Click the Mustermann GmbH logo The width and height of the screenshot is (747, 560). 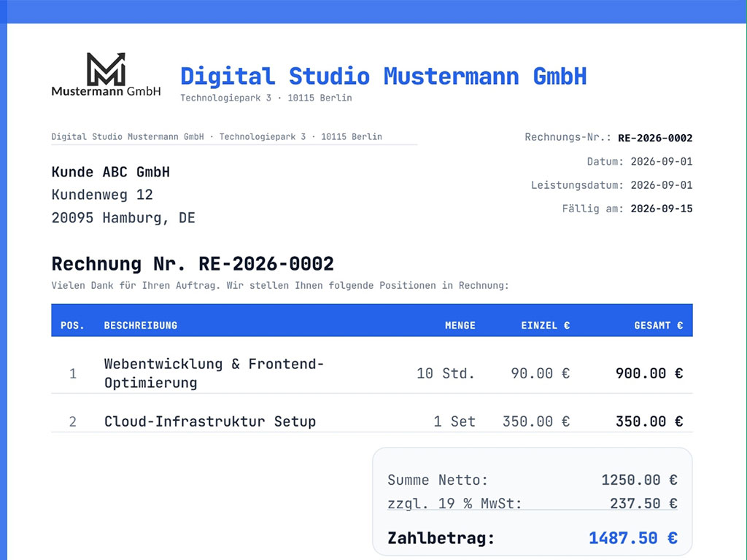click(x=106, y=74)
